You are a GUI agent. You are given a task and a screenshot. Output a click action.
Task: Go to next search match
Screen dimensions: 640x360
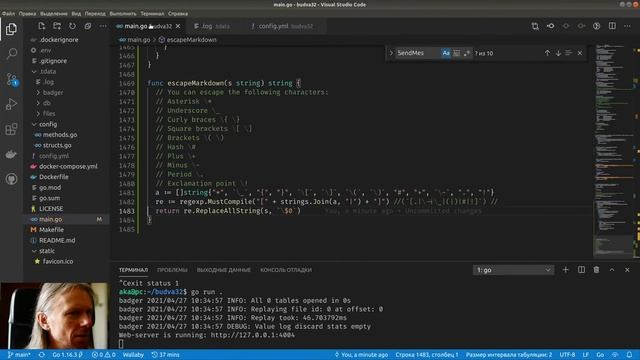(558, 53)
